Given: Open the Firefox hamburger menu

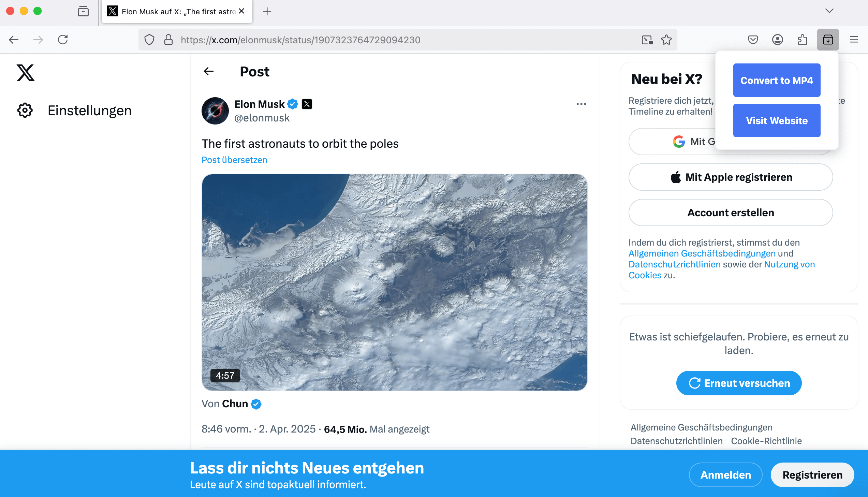Looking at the screenshot, I should point(854,40).
